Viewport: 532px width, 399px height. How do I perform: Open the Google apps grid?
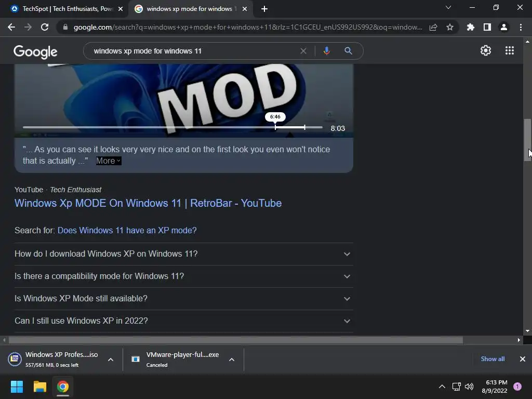click(x=510, y=50)
